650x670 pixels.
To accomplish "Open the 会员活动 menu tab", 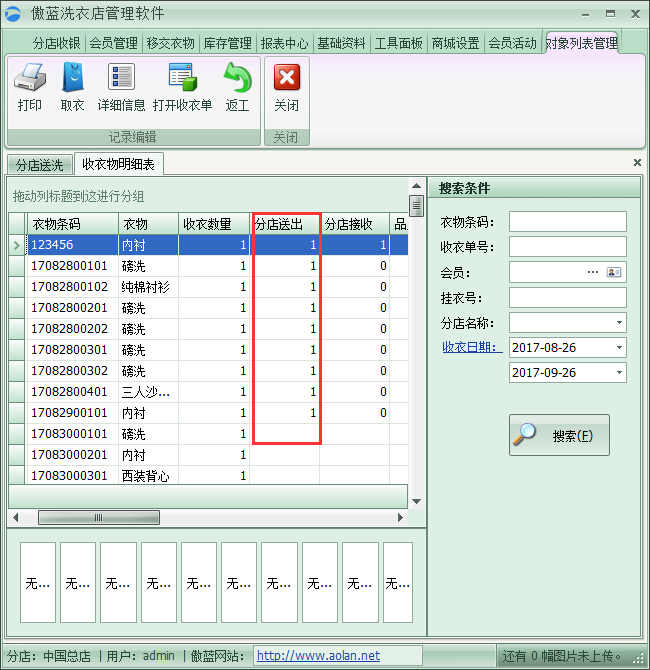I will tap(512, 43).
